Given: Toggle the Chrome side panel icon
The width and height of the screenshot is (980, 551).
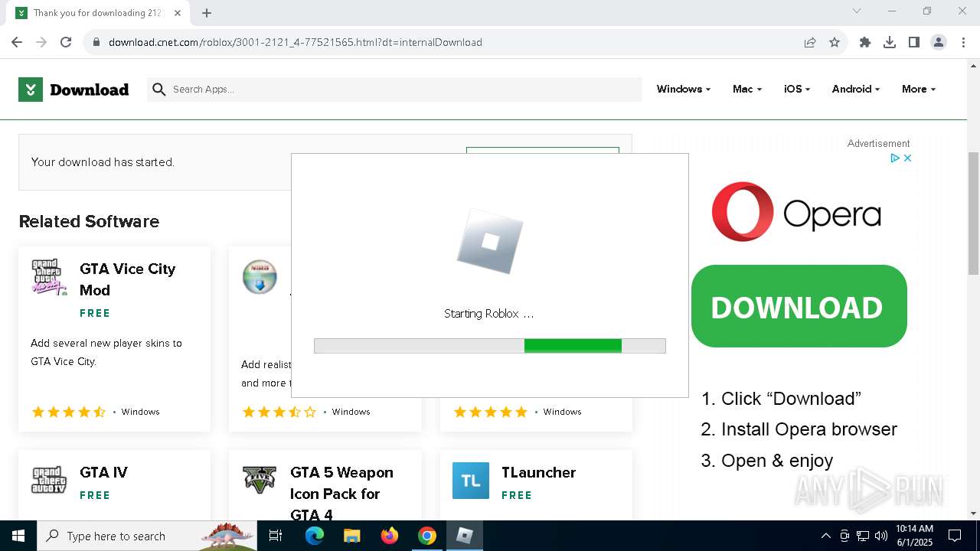Looking at the screenshot, I should coord(914,42).
